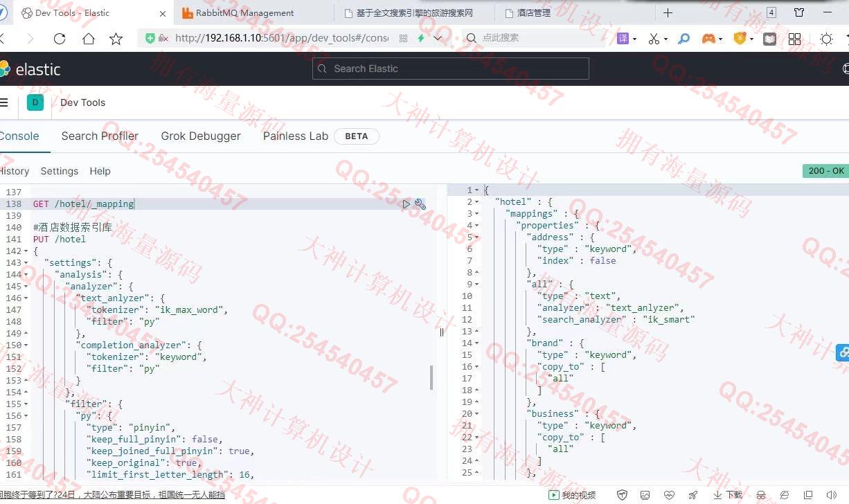This screenshot has width=849, height=504.
Task: Open a new browser tab
Action: click(668, 13)
